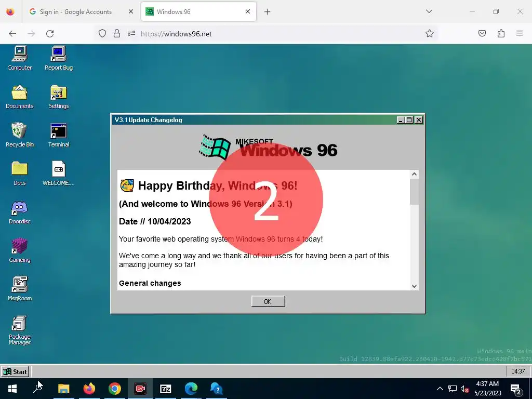Open a new browser tab
This screenshot has width=532, height=399.
point(268,12)
